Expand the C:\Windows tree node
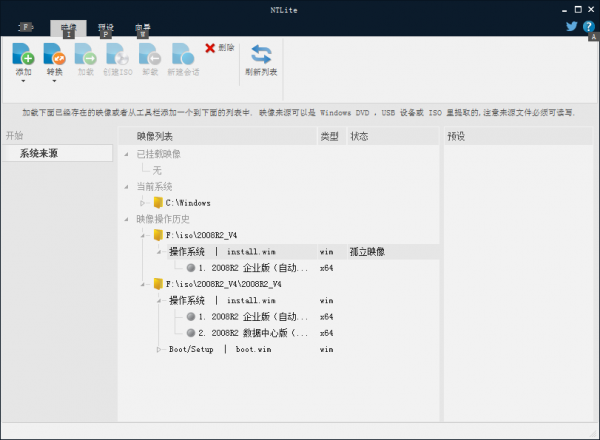Image resolution: width=600 pixels, height=440 pixels. [144, 203]
